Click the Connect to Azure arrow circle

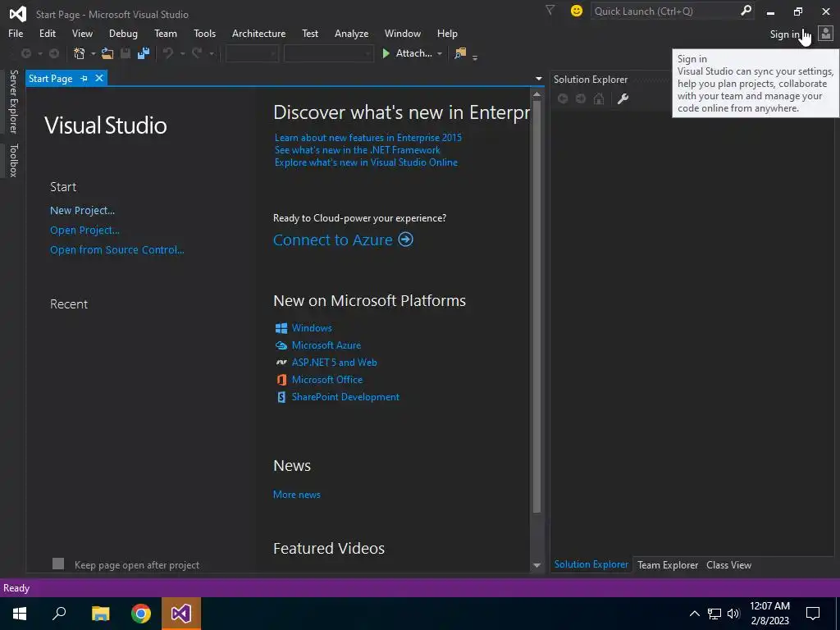tap(405, 239)
